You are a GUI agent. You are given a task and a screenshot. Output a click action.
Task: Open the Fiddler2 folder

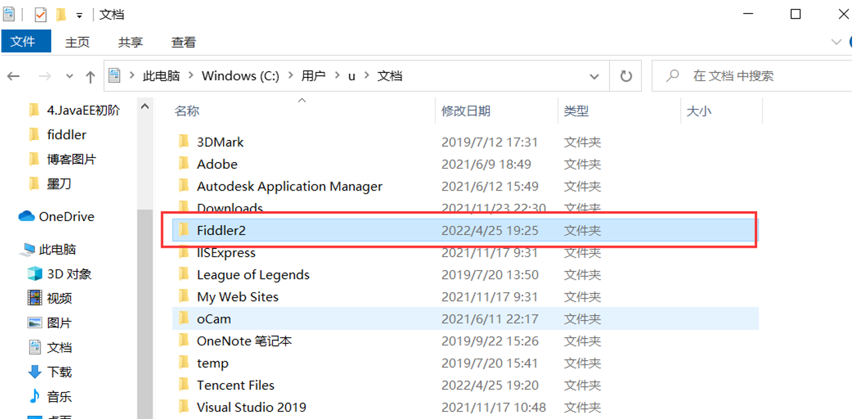coord(222,230)
